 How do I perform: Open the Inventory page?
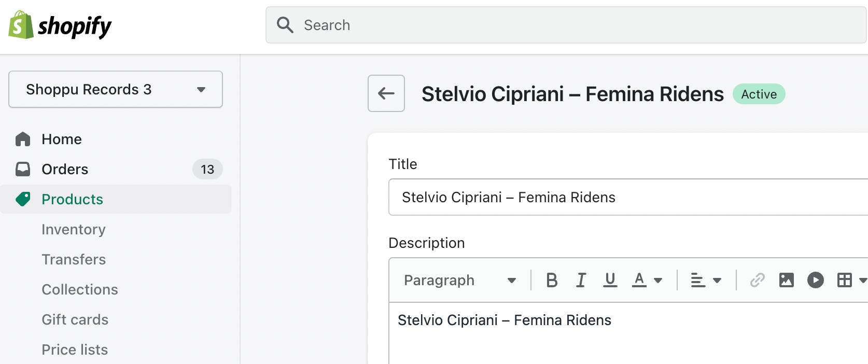[74, 229]
